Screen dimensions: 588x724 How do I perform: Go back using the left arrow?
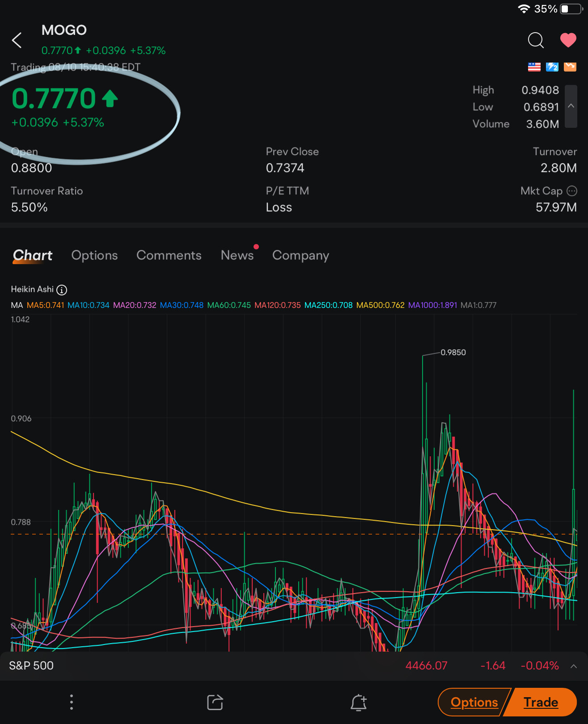pyautogui.click(x=17, y=40)
